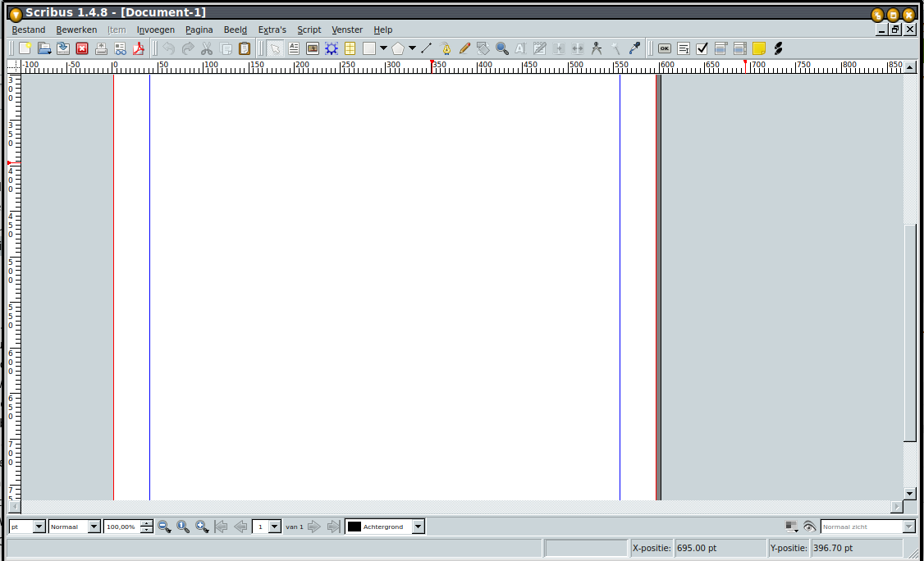Click the ruler origin corner box
The height and width of the screenshot is (561, 924).
point(13,66)
